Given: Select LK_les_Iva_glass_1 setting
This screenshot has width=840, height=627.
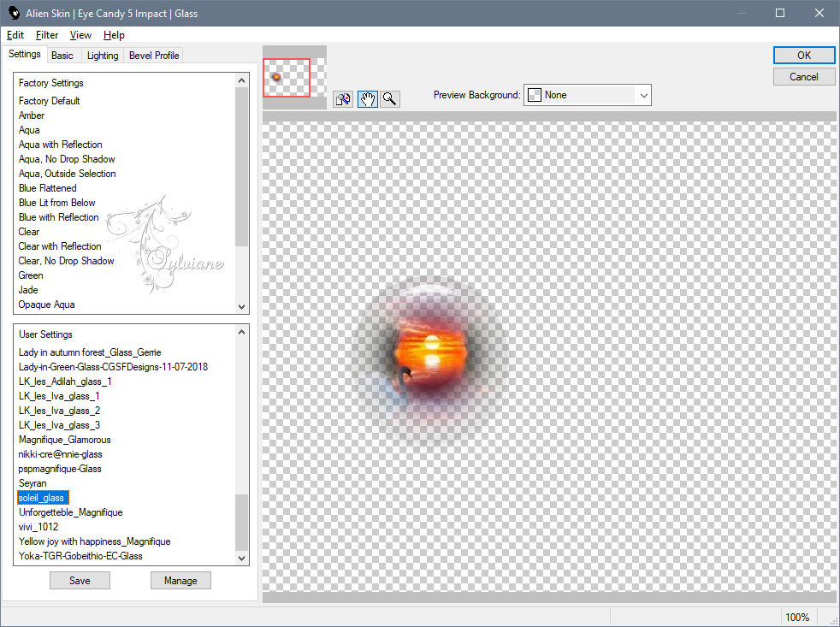Looking at the screenshot, I should coord(60,395).
